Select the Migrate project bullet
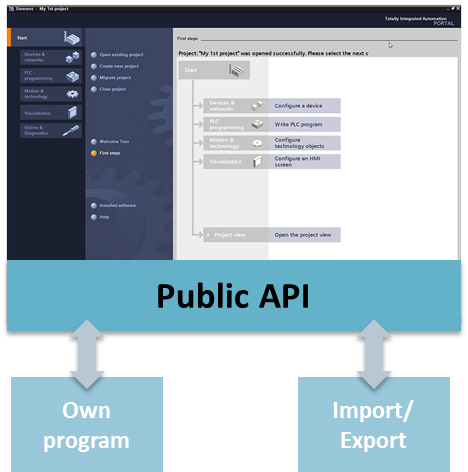This screenshot has height=472, width=468. coord(94,78)
